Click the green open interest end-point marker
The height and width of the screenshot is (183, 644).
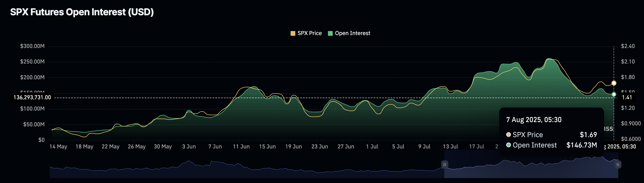tap(614, 94)
